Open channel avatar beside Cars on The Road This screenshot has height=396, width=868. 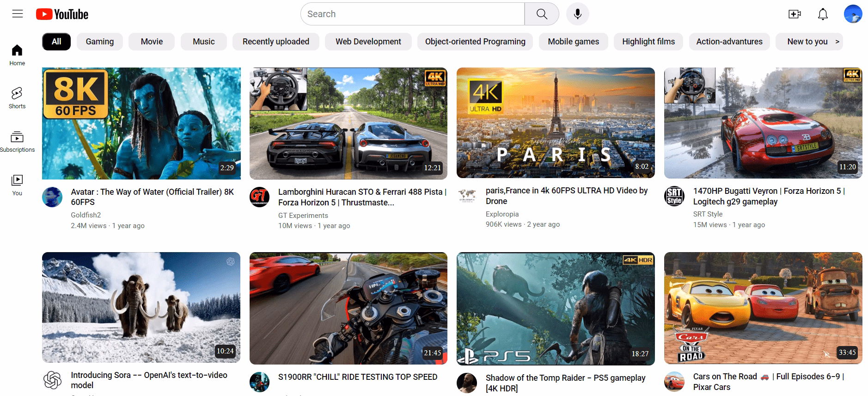[x=674, y=382]
